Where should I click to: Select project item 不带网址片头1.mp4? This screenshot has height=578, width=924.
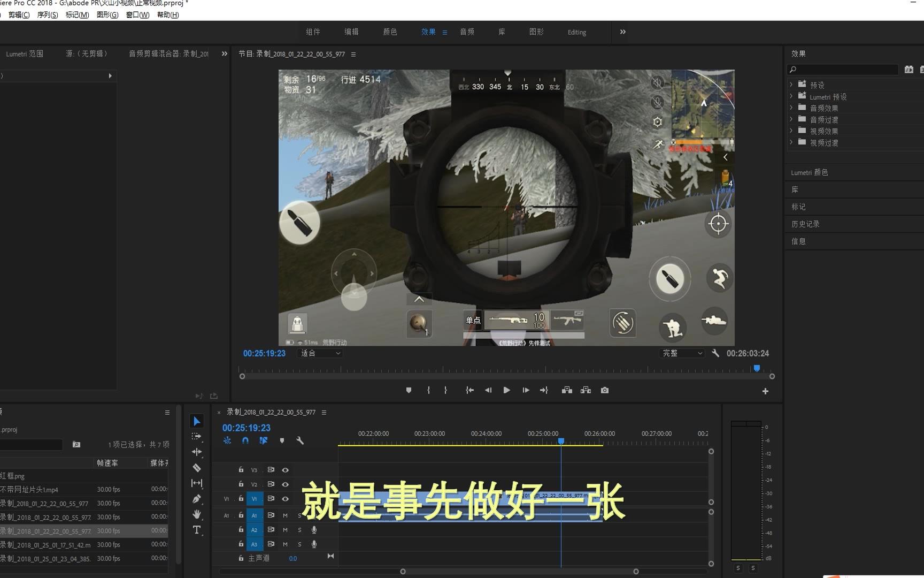pyautogui.click(x=84, y=490)
